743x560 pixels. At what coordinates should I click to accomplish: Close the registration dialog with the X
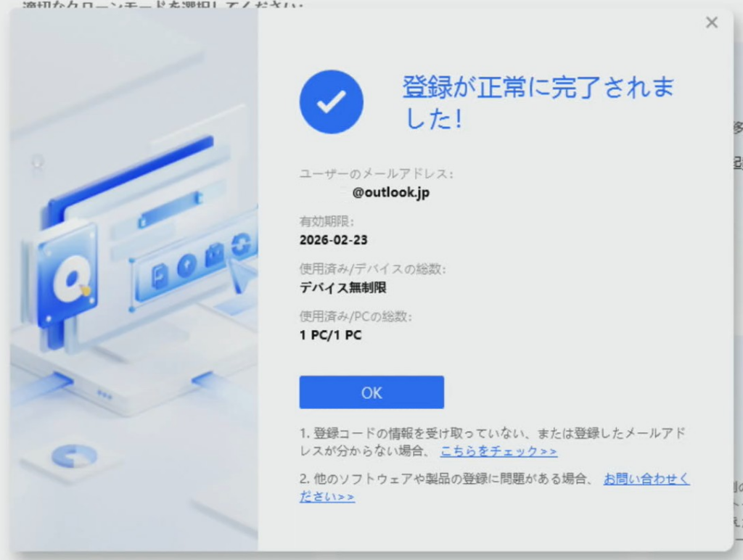pos(712,22)
